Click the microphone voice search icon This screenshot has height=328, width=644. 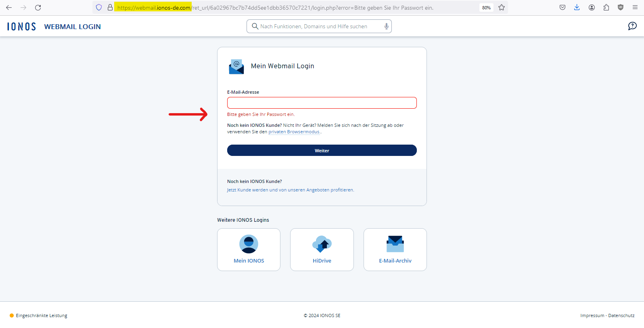386,26
